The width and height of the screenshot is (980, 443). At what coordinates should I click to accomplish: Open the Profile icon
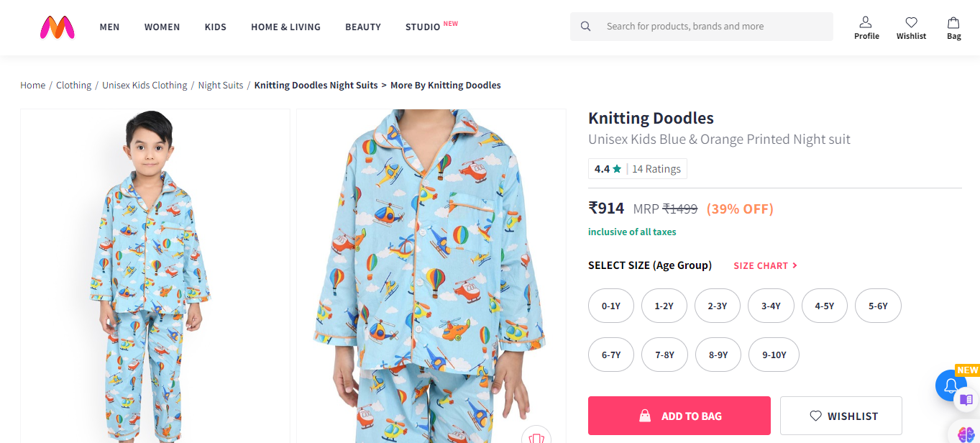(x=866, y=27)
